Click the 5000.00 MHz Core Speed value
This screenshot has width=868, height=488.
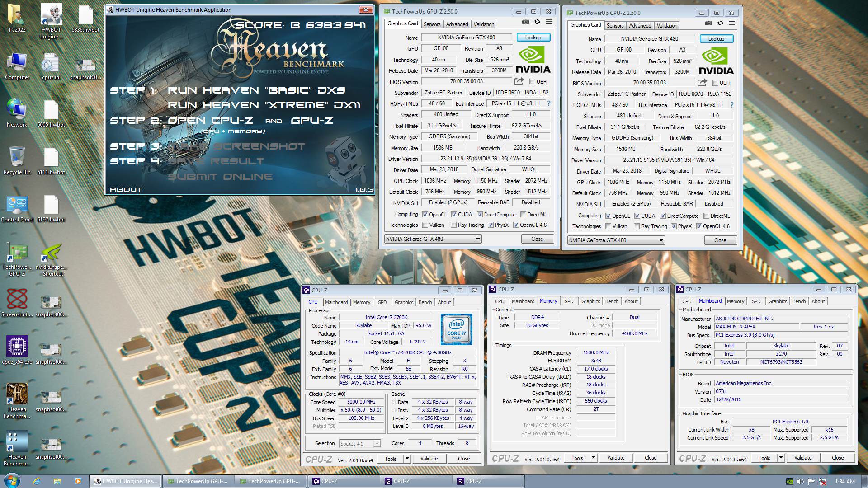point(361,402)
